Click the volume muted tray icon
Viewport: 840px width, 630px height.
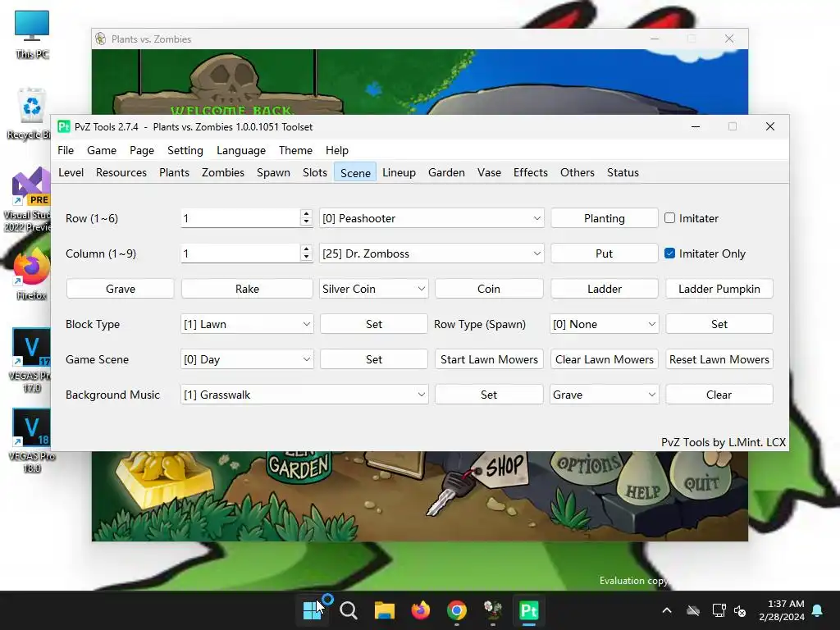740,610
